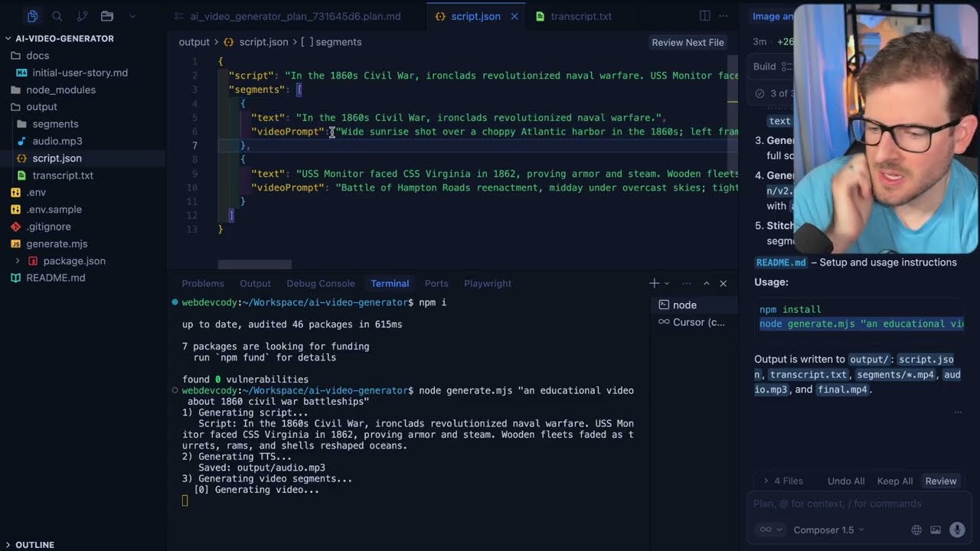Open initial-user-story.md file
This screenshot has height=551, width=980.
pos(80,73)
